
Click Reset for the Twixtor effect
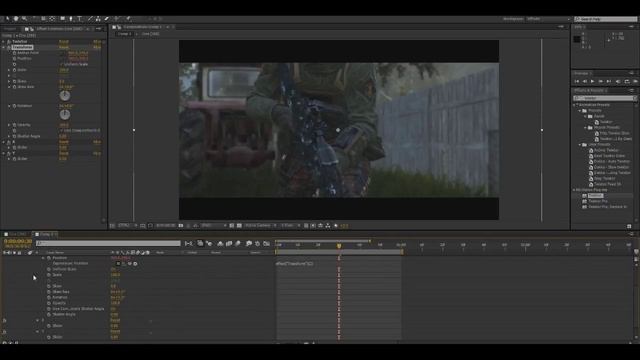[64, 42]
